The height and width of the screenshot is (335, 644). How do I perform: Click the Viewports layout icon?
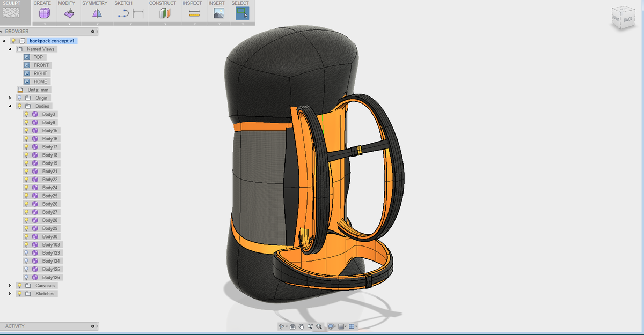pyautogui.click(x=351, y=326)
